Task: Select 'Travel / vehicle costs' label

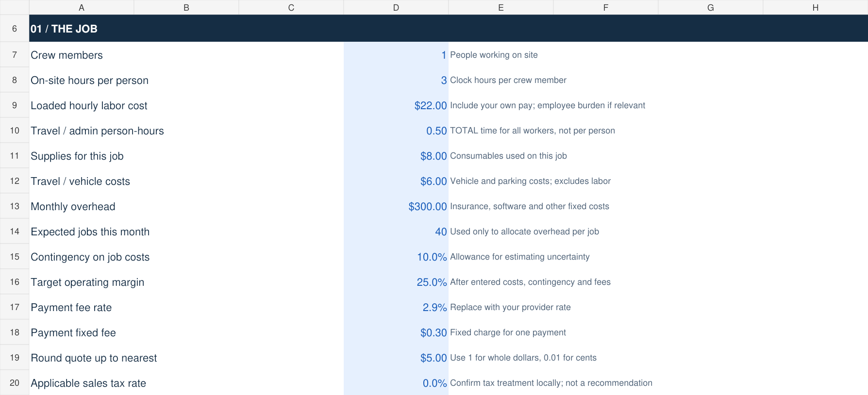Action: click(x=80, y=181)
